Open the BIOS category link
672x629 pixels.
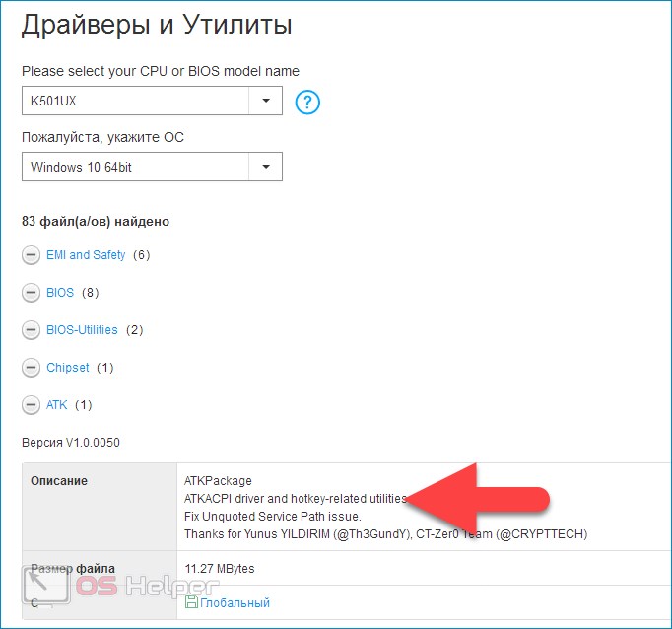[60, 293]
